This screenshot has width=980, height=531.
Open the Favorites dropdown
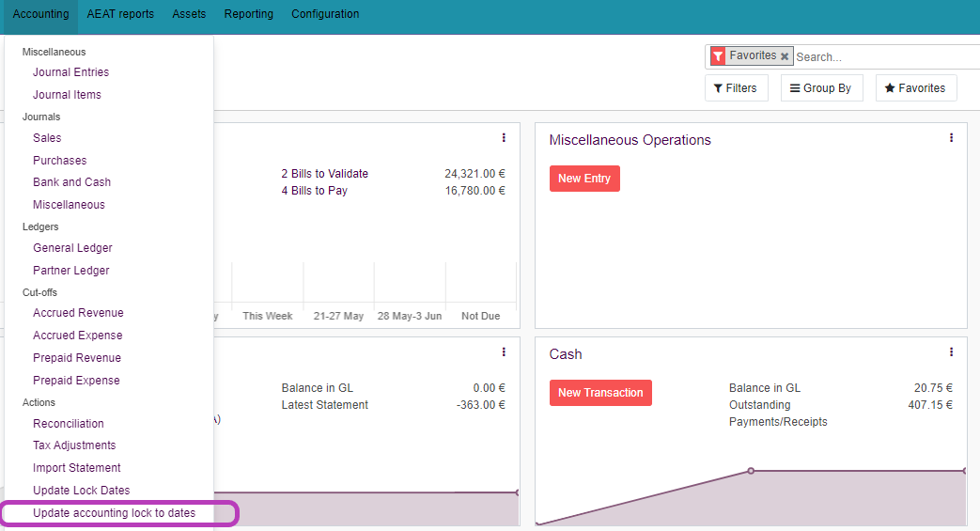(x=915, y=88)
